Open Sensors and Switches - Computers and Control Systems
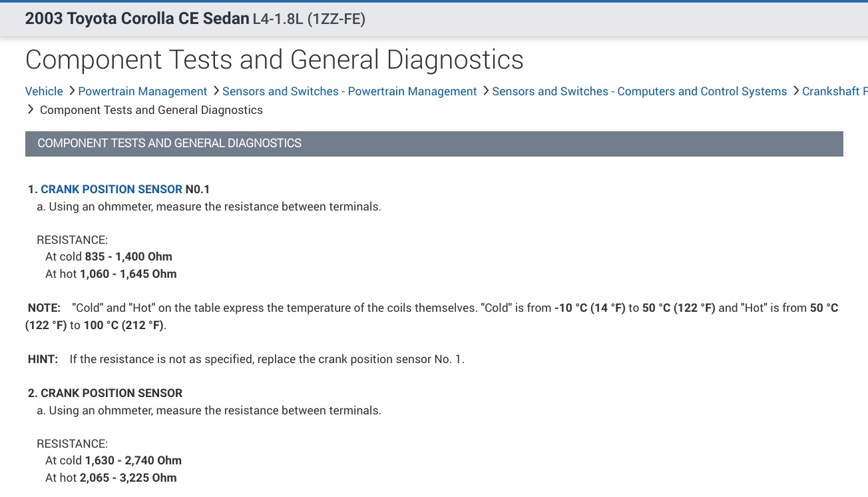Viewport: 868px width, 497px height. 639,91
